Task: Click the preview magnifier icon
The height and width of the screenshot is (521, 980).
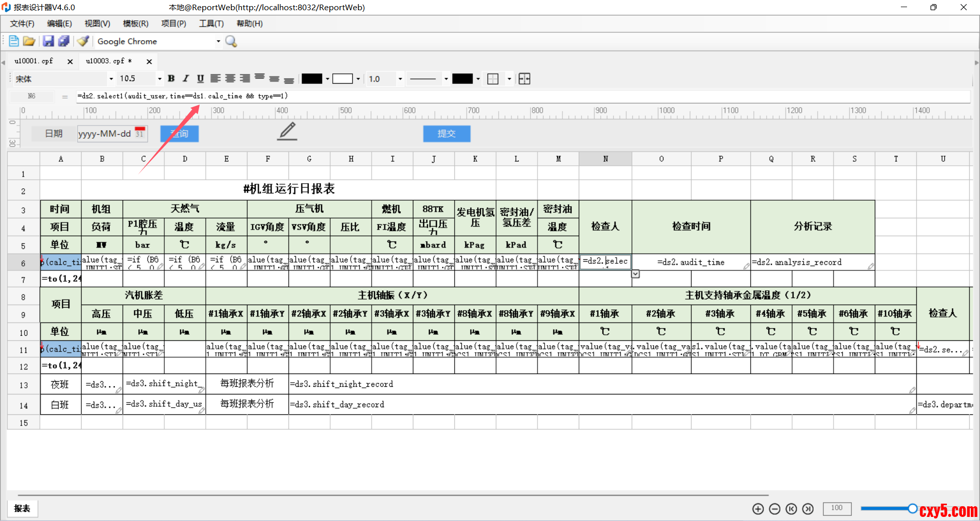Action: click(231, 41)
